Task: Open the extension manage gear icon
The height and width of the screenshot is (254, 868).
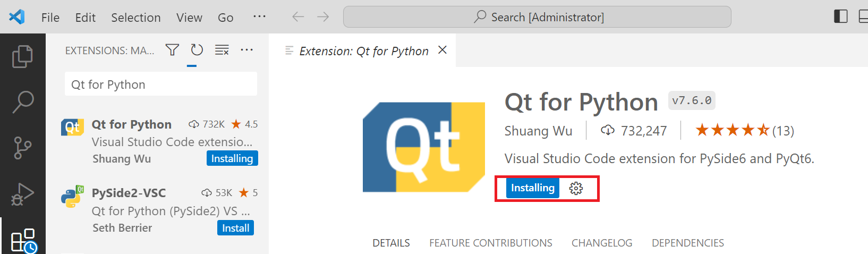Action: point(576,188)
